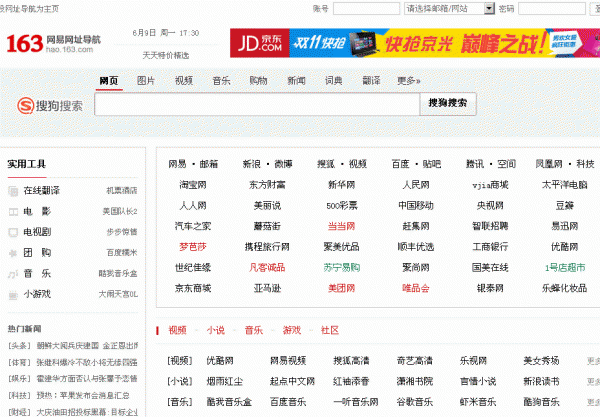Switch to the 图片 search tab
The image size is (600, 417).
pyautogui.click(x=146, y=81)
